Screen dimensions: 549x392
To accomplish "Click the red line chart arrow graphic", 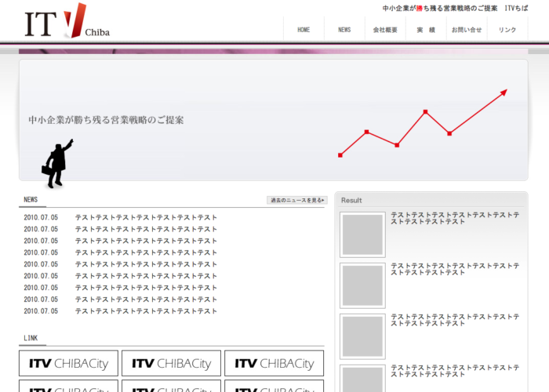I will 424,125.
